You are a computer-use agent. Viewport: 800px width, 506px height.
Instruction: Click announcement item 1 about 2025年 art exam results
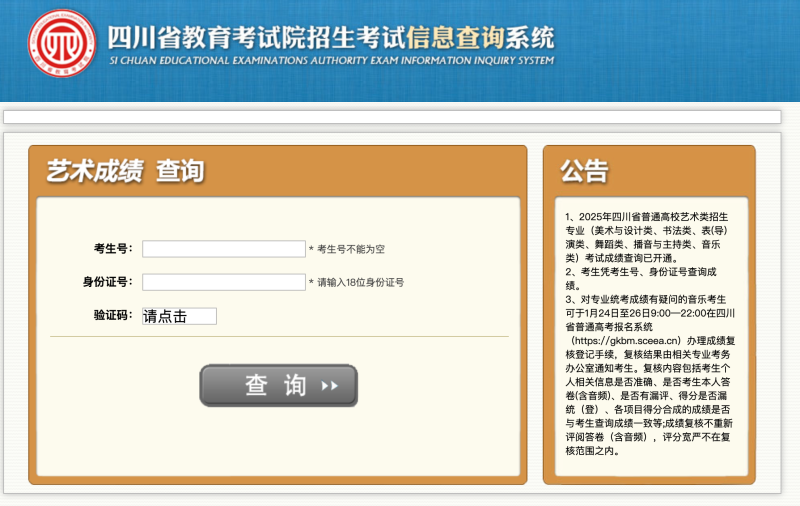pyautogui.click(x=648, y=236)
